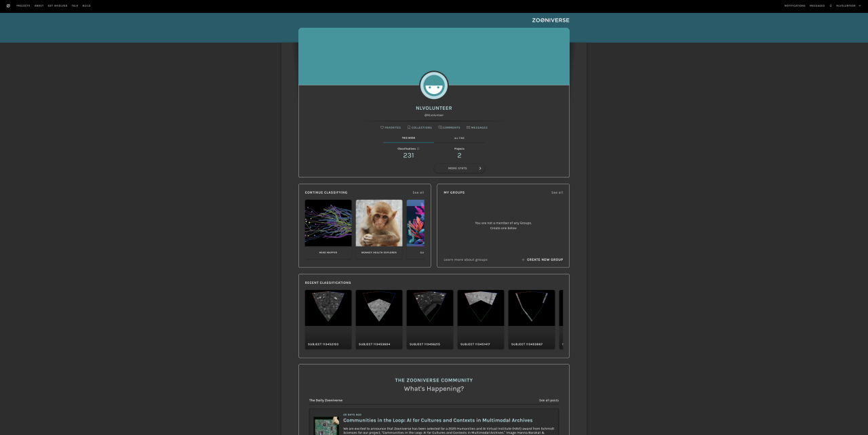Open profile Messages via the envelope icon
868x435 pixels.
coord(477,127)
